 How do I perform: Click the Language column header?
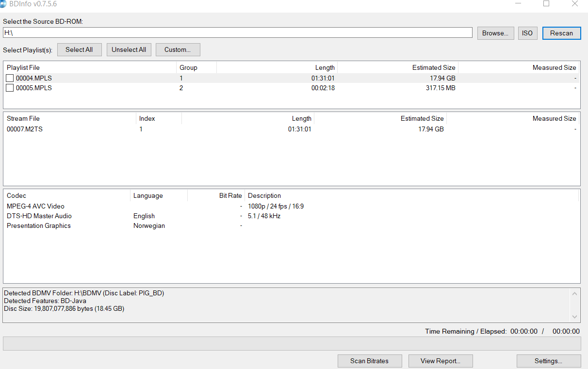tap(159, 195)
